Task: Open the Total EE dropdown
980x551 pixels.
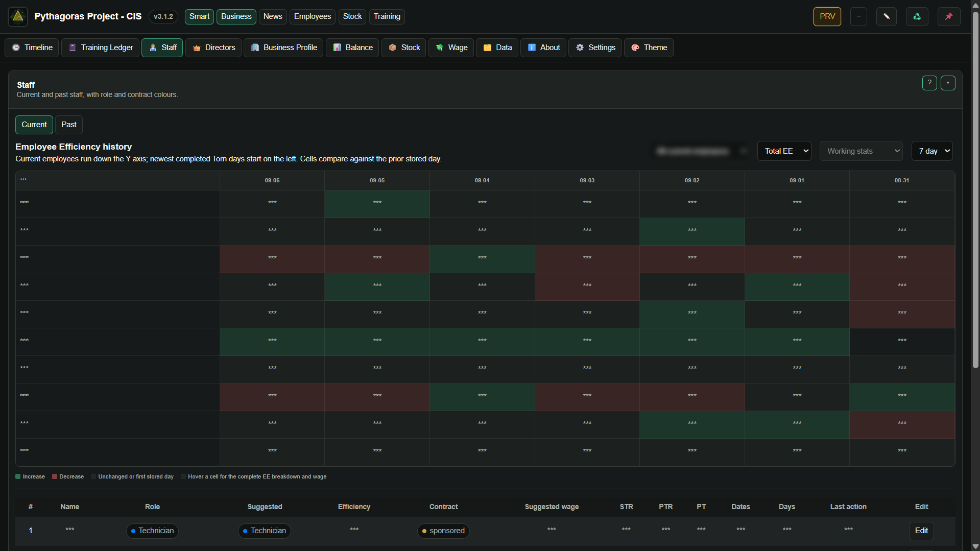Action: coord(784,151)
